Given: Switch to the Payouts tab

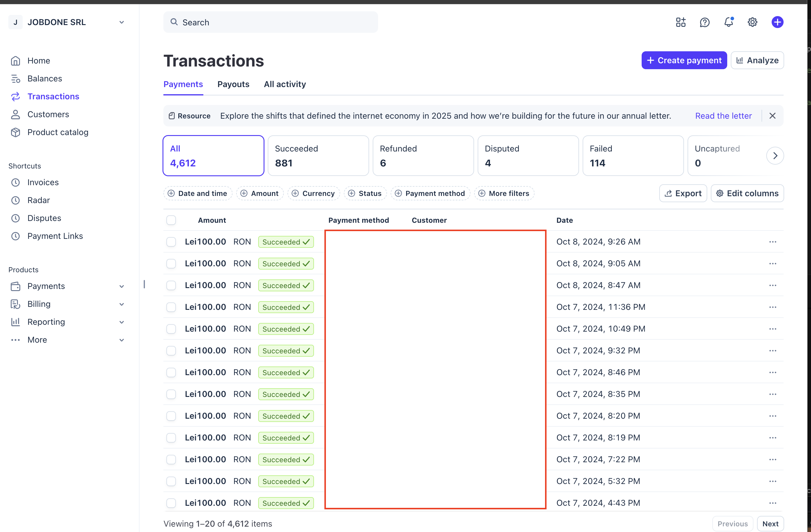Looking at the screenshot, I should pyautogui.click(x=233, y=84).
